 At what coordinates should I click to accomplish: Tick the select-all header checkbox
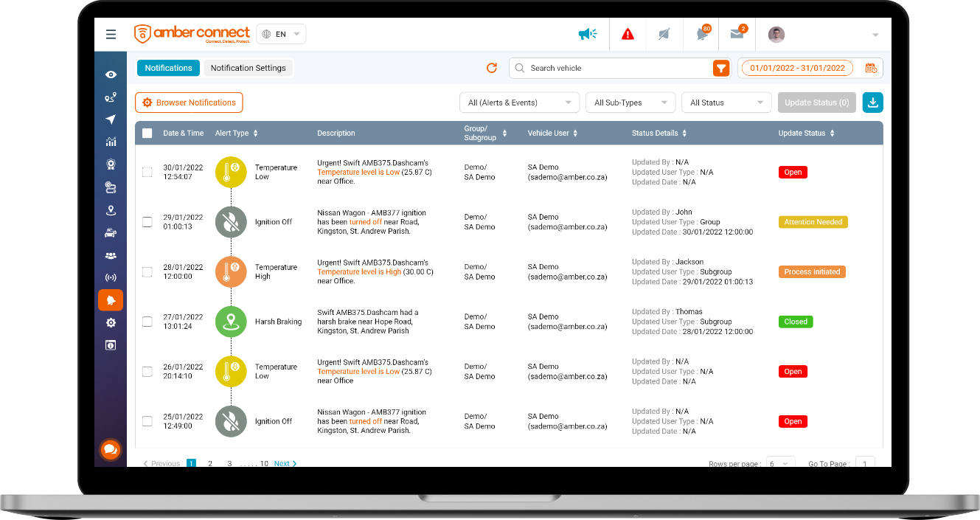pos(147,134)
